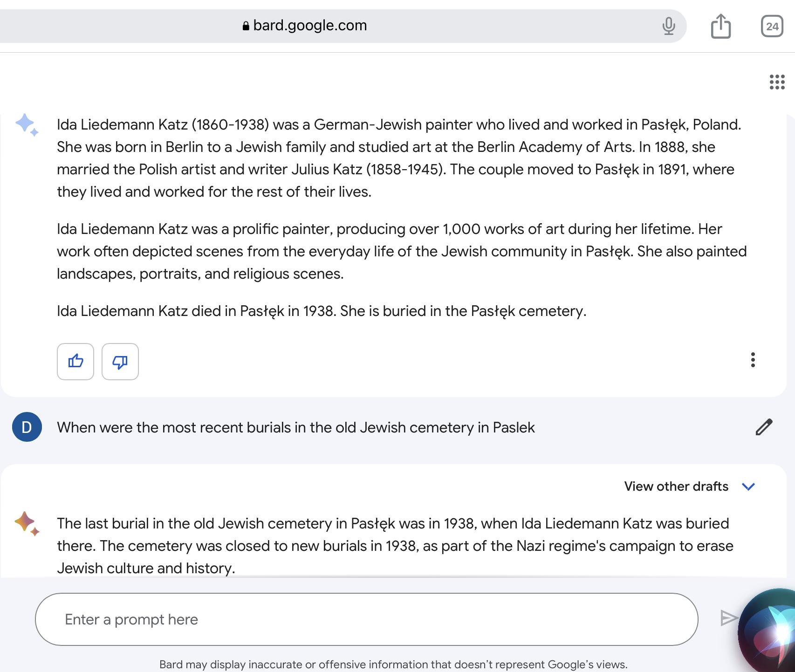The height and width of the screenshot is (672, 795).
Task: Tap the microphone icon in address bar
Action: tap(668, 26)
